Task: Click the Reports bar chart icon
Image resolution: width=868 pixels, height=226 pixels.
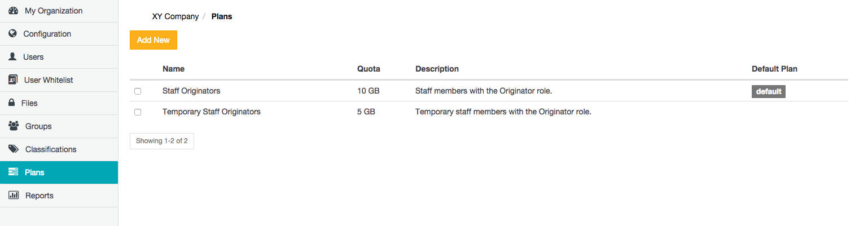Action: 14,196
